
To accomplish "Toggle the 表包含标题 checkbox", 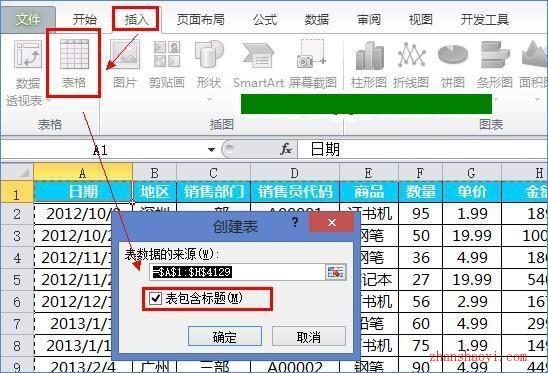I will (155, 299).
